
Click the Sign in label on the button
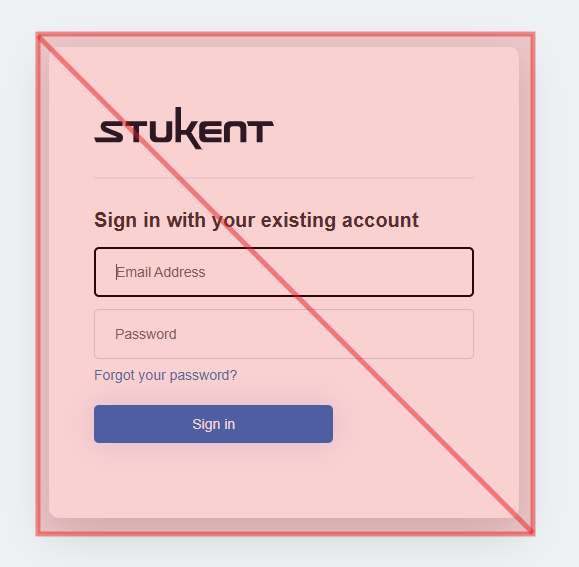tap(213, 424)
